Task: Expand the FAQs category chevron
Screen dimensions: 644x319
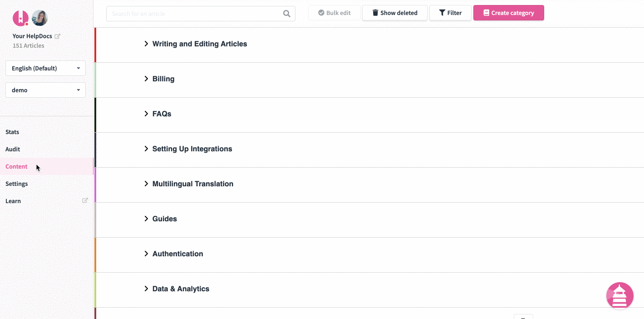Action: pos(146,114)
